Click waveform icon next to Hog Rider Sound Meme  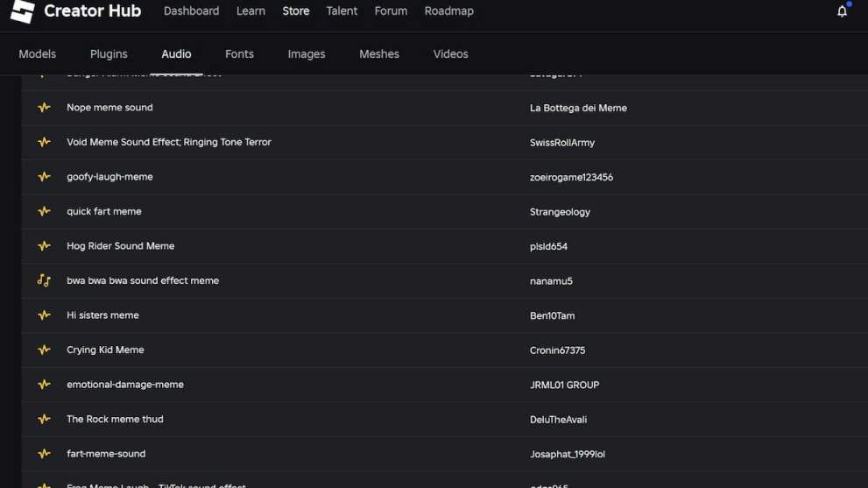pyautogui.click(x=44, y=246)
